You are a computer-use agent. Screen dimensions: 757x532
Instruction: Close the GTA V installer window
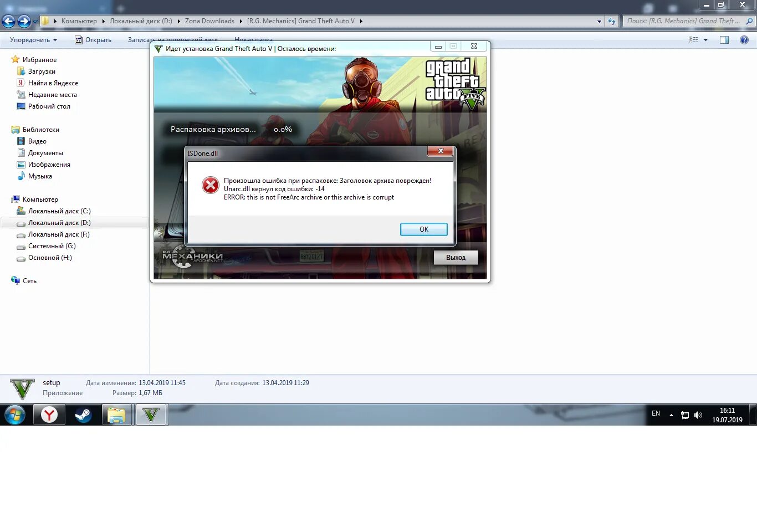(x=474, y=47)
